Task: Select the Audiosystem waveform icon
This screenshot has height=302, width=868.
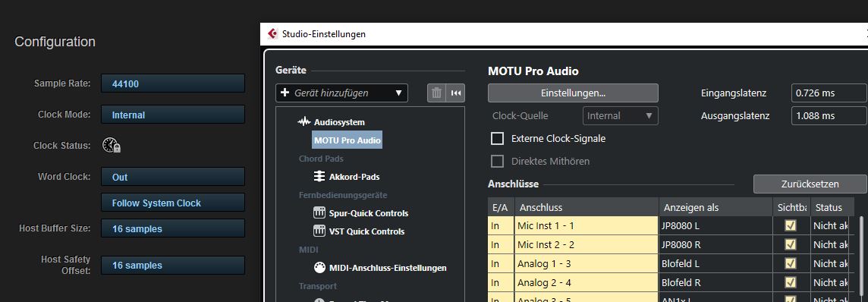Action: 304,121
